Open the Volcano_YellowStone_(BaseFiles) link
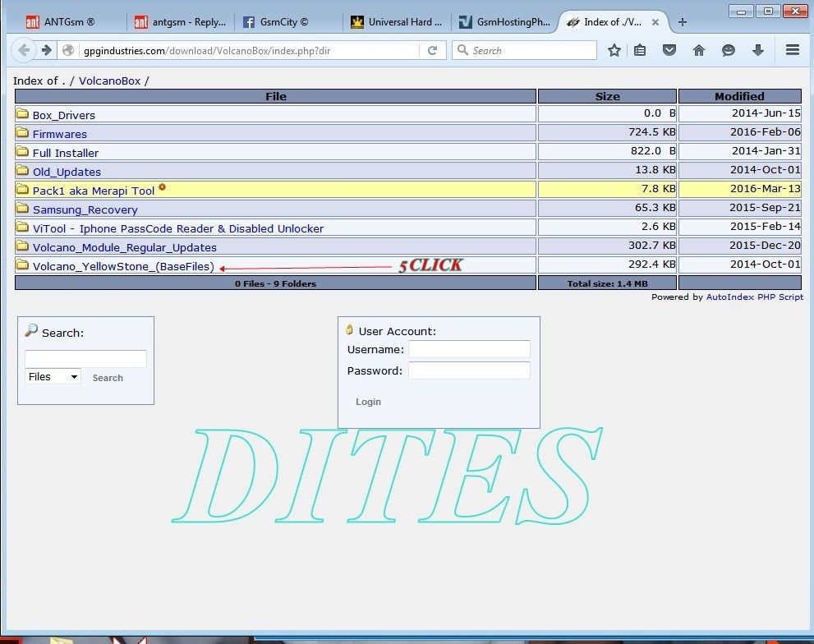814x644 pixels. [x=123, y=266]
